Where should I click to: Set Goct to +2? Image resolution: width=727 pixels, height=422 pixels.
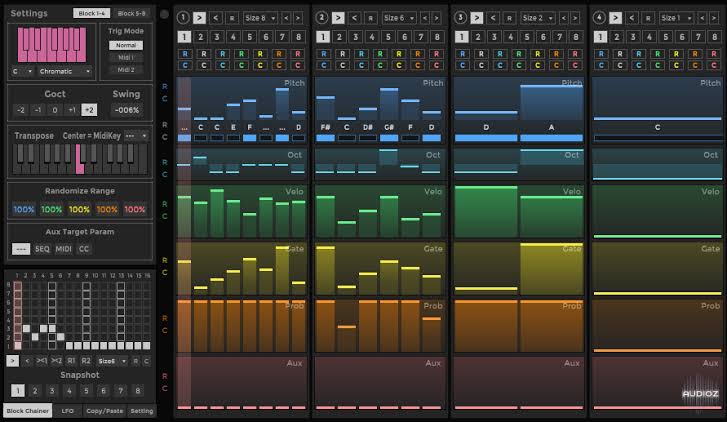[89, 110]
